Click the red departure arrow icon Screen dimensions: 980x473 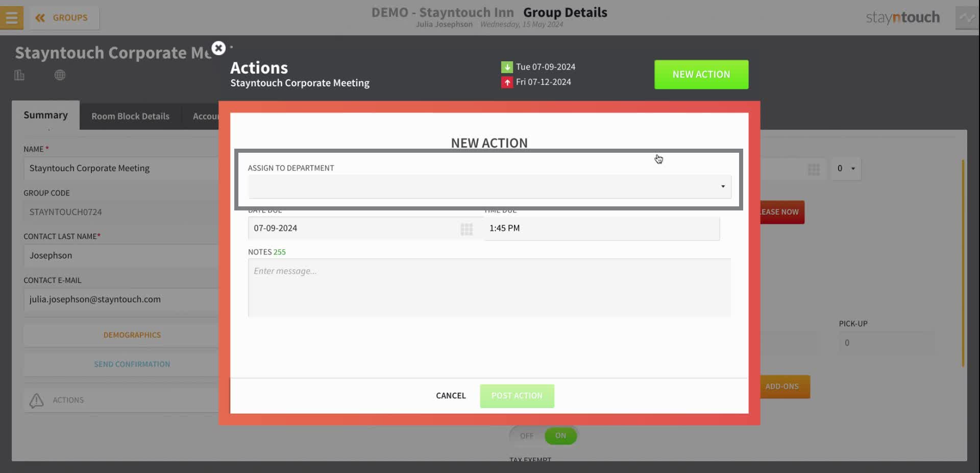507,82
